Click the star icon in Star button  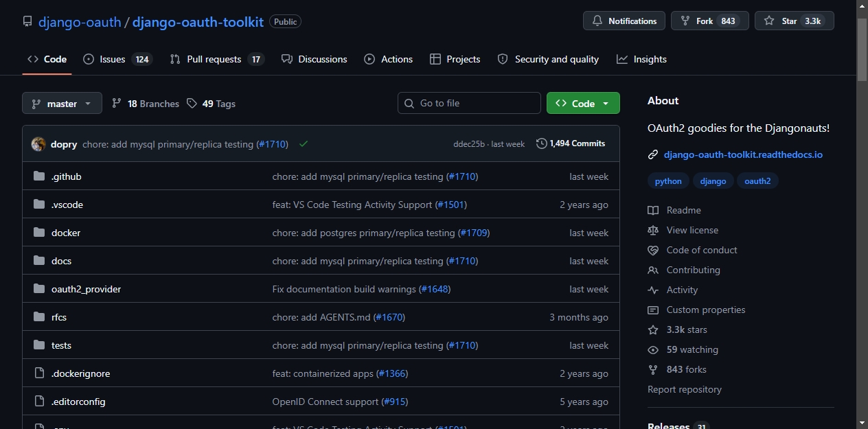(769, 21)
